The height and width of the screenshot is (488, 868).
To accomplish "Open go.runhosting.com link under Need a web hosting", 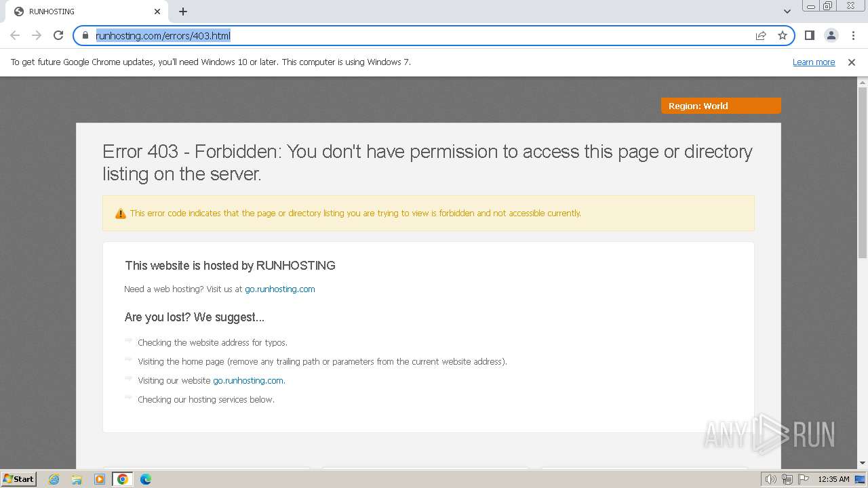I will tap(280, 289).
